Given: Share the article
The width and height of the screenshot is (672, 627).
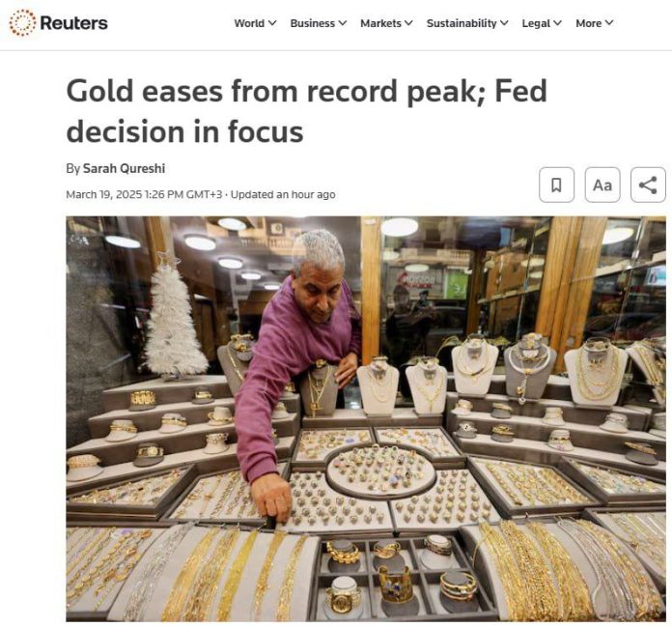Looking at the screenshot, I should [x=648, y=185].
